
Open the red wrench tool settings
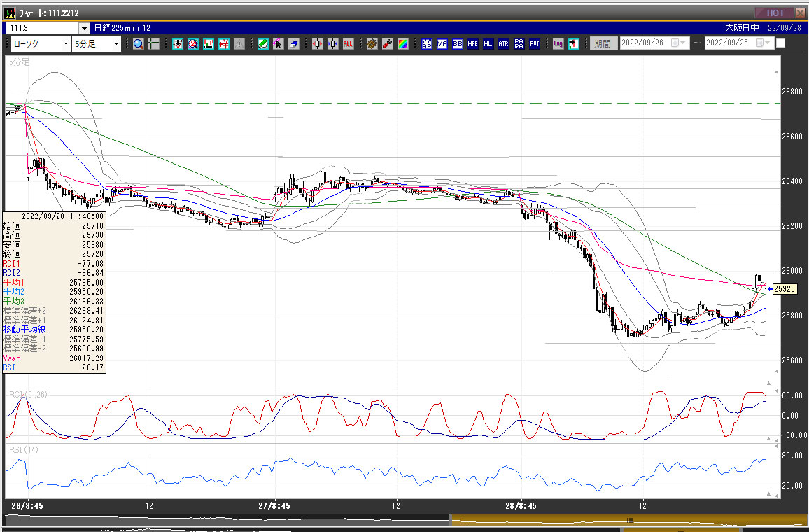click(388, 44)
